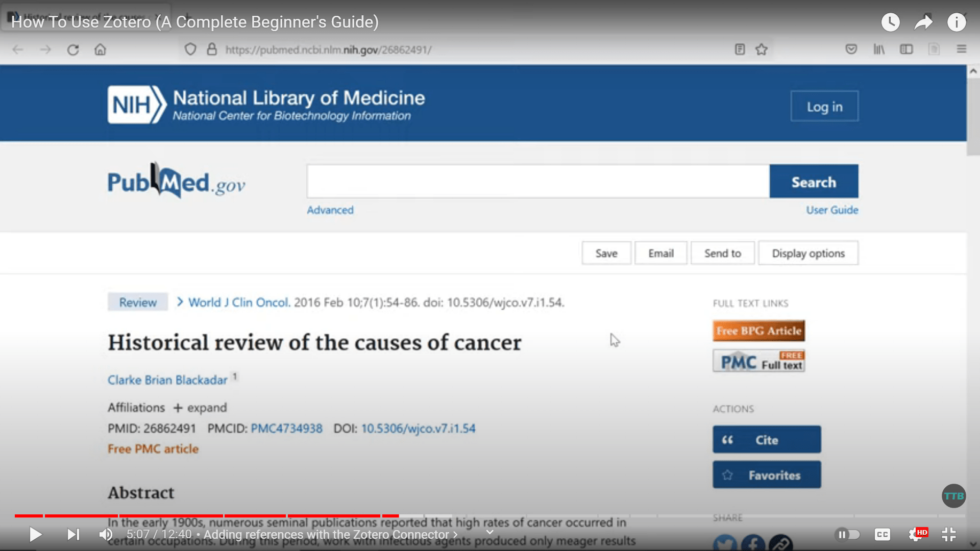This screenshot has height=551, width=980.
Task: Open the browser library icon
Action: pyautogui.click(x=878, y=49)
